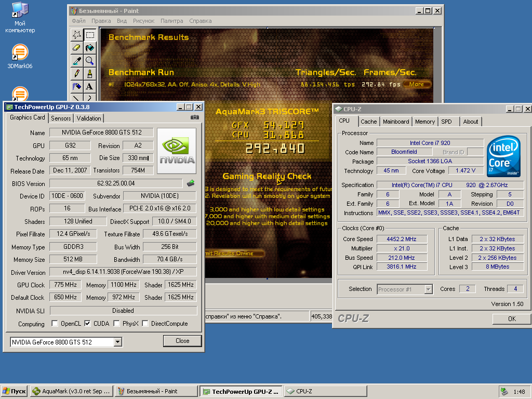Select the free-form select tool in Paint
Viewport: 532px width, 399px height.
77,35
